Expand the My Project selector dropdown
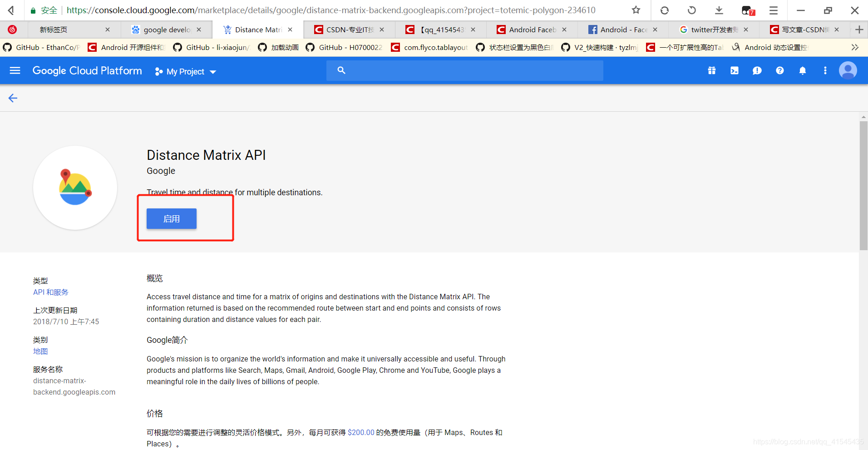868x450 pixels. coord(186,71)
